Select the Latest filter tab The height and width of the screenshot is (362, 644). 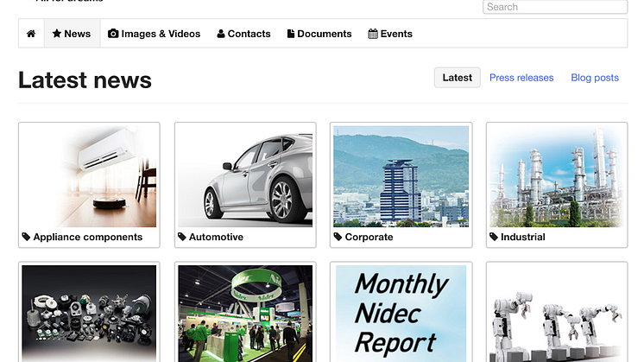(x=458, y=78)
